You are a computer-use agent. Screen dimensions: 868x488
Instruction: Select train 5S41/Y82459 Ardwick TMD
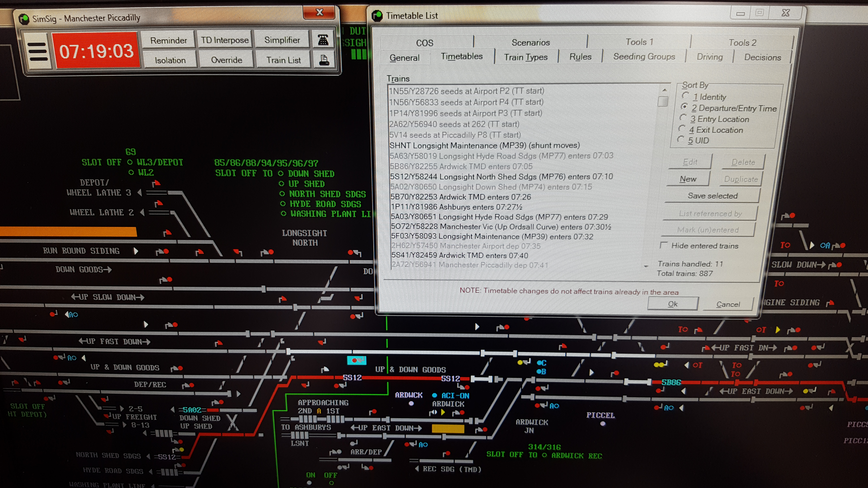coord(460,255)
